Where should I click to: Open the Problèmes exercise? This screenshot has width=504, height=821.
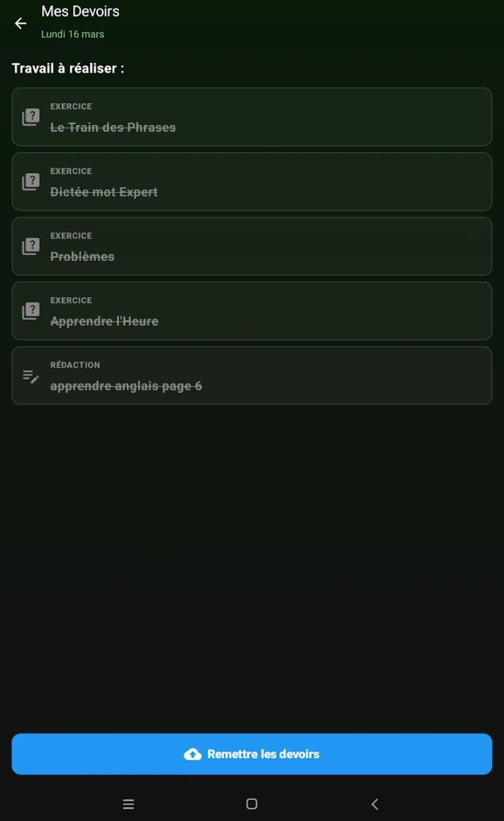pos(252,246)
